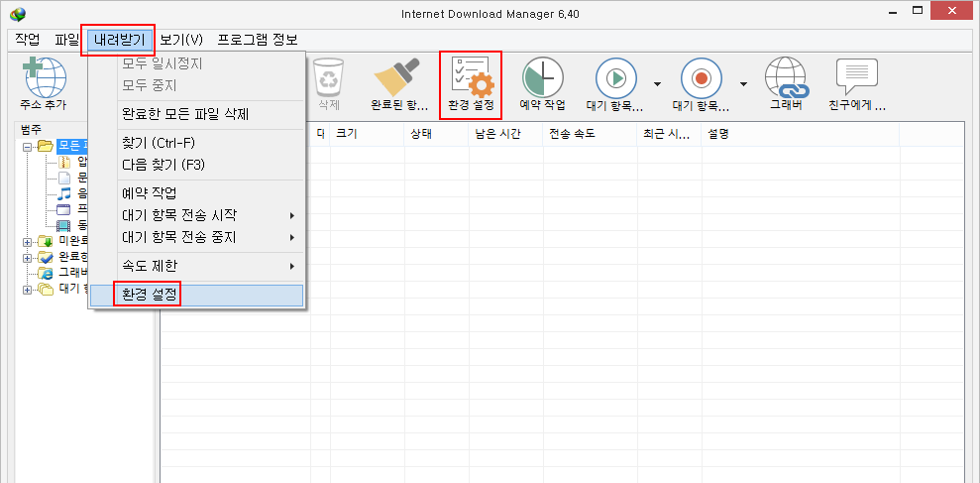Open the 작업 menu
Screen dimensions: 980x483
pyautogui.click(x=27, y=40)
